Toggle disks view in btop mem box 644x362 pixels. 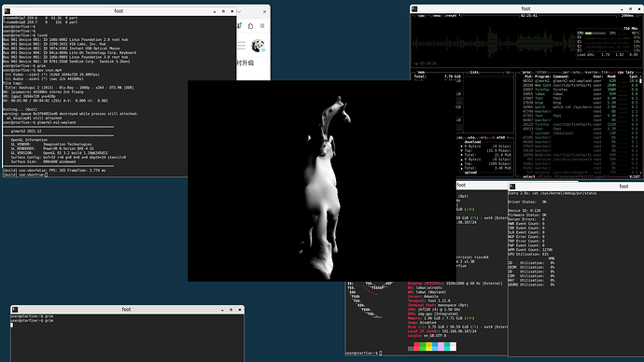tap(473, 72)
